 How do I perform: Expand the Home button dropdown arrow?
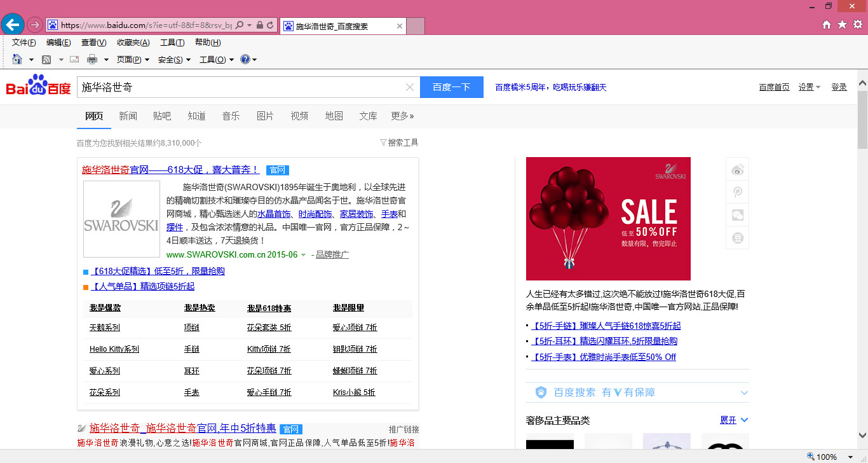click(31, 60)
